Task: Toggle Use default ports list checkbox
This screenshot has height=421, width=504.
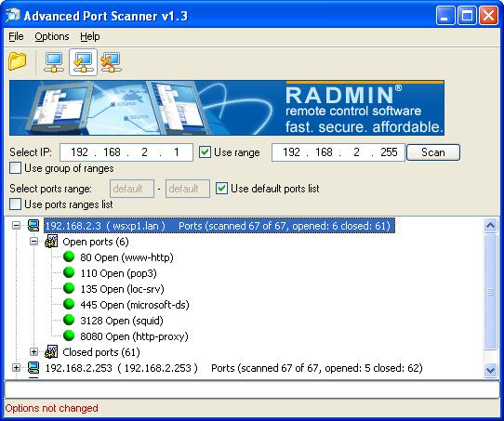Action: [221, 188]
